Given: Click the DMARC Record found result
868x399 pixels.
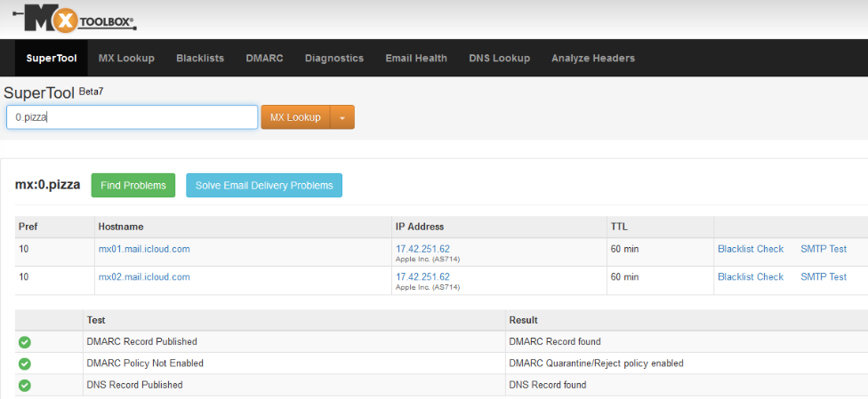Looking at the screenshot, I should point(555,342).
